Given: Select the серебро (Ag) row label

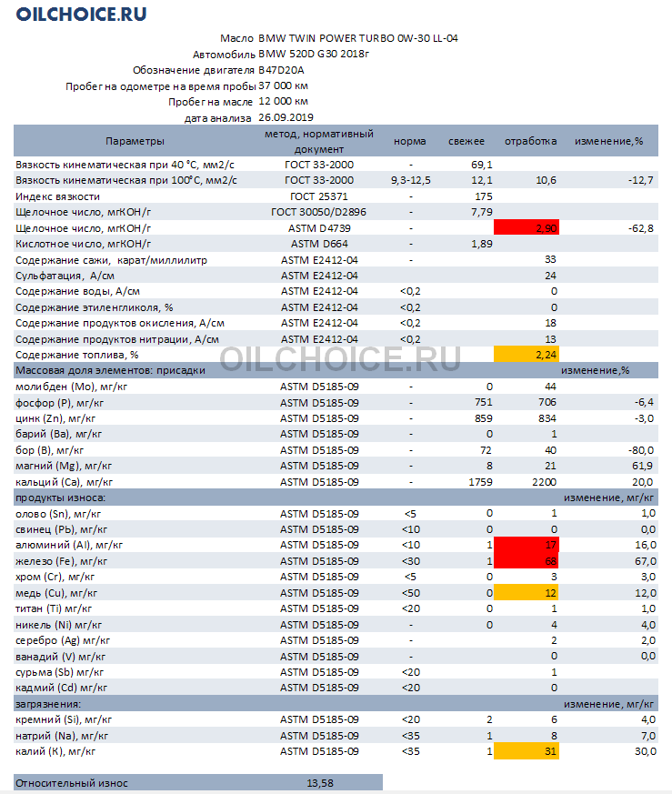Looking at the screenshot, I should [62, 640].
